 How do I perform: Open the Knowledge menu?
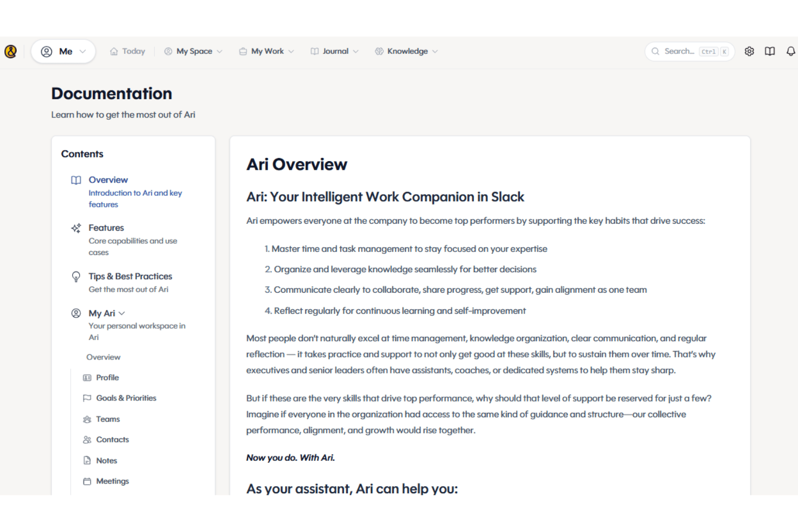tap(407, 51)
